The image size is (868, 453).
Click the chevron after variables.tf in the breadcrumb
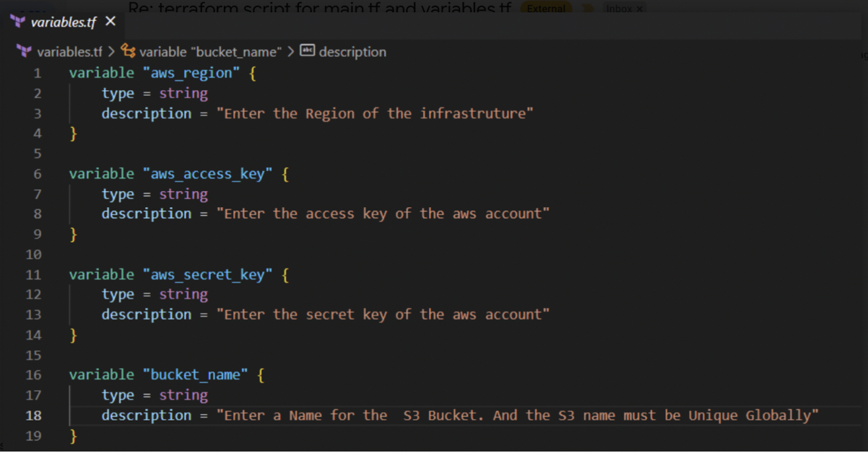click(x=111, y=52)
